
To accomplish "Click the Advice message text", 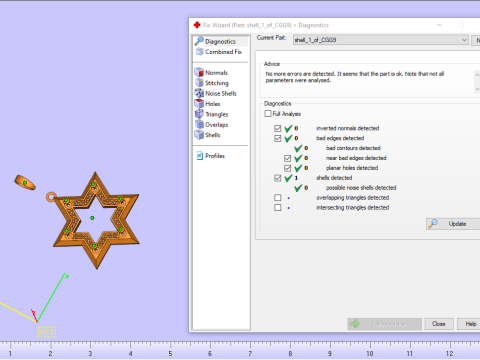I will (x=355, y=77).
